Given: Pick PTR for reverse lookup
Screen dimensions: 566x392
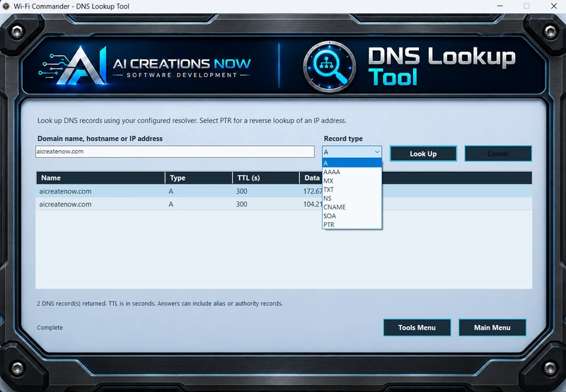Looking at the screenshot, I should (352, 224).
